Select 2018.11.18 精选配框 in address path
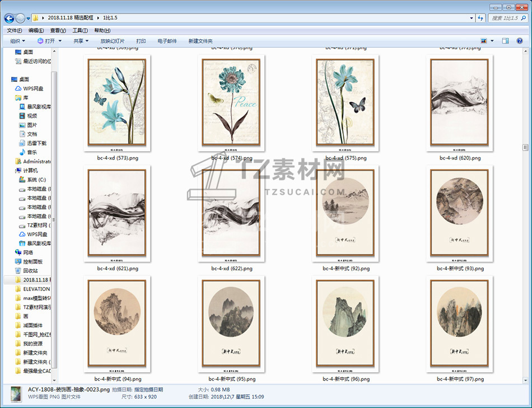This screenshot has width=532, height=408. tap(70, 18)
